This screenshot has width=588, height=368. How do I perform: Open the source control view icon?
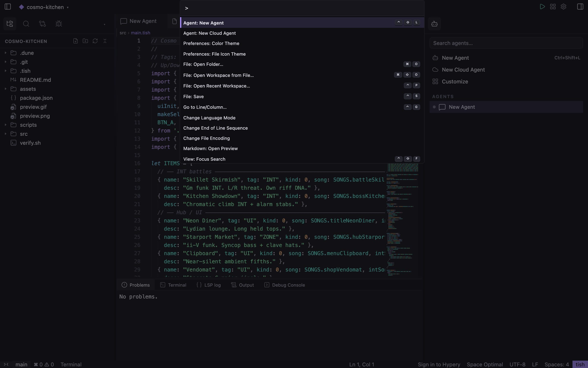point(42,24)
